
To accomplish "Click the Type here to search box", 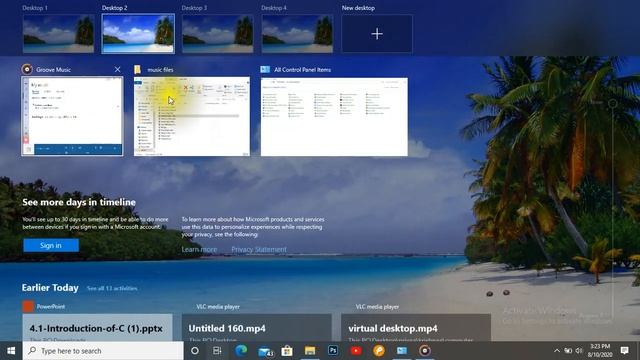I will point(103,351).
